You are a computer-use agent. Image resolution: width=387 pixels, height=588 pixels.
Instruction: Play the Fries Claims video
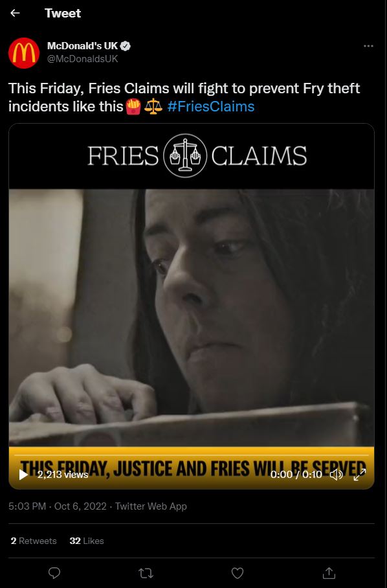point(23,475)
